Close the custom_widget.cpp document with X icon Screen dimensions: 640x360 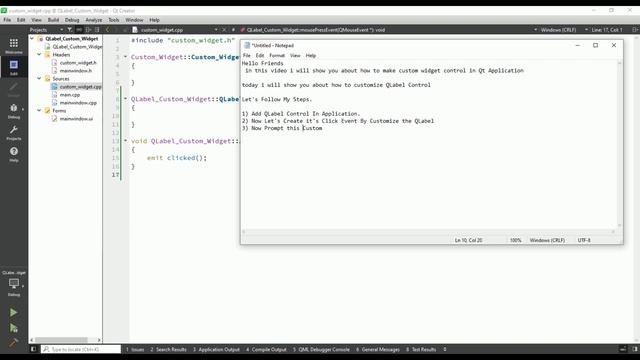coord(224,30)
